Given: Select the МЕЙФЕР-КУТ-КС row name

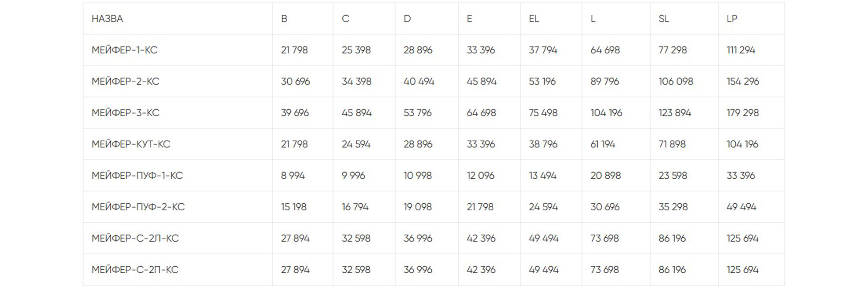Looking at the screenshot, I should point(130,144).
